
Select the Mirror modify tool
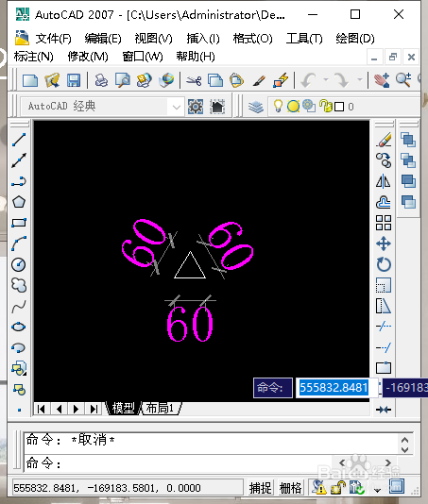click(x=384, y=181)
